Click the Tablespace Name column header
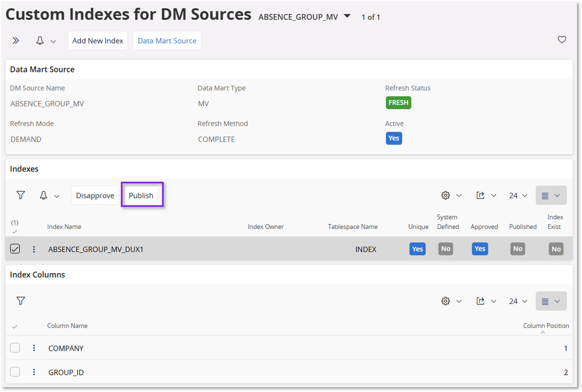This screenshot has height=392, width=582. click(353, 227)
